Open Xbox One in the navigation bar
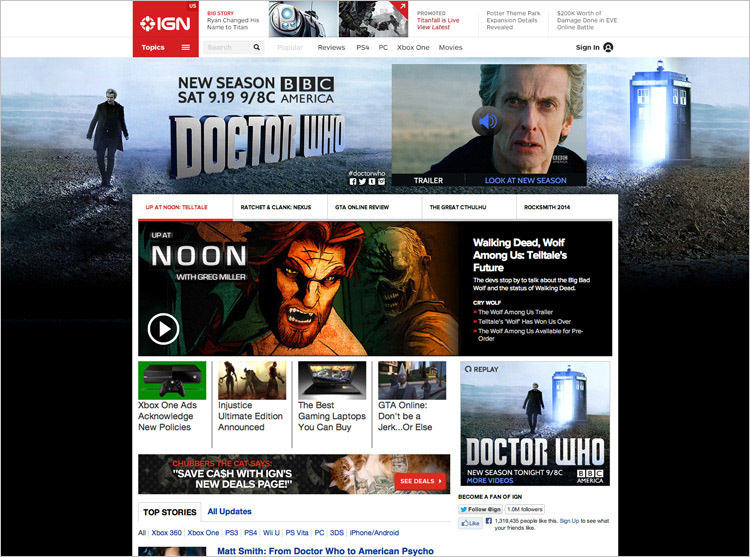This screenshot has height=557, width=750. (x=413, y=47)
